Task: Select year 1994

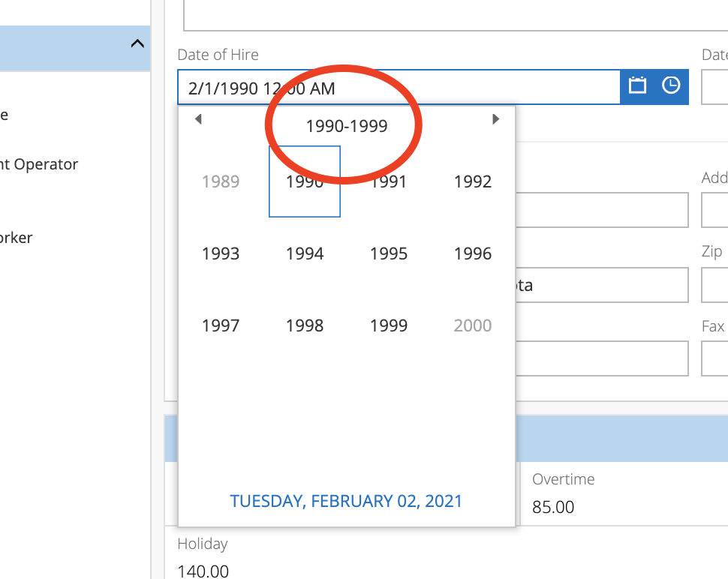Action: (x=305, y=253)
